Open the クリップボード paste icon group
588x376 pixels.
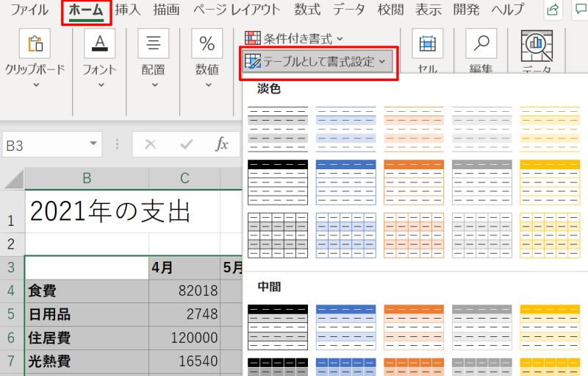[35, 44]
